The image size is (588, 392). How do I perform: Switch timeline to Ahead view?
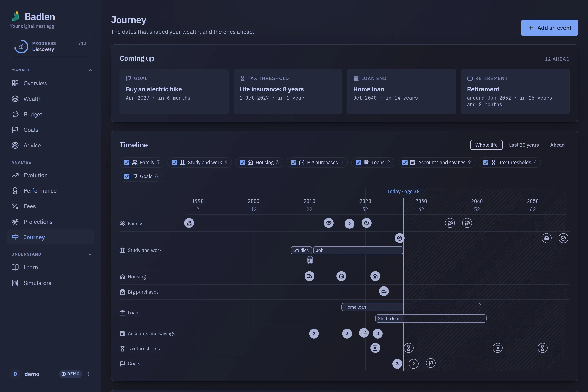pyautogui.click(x=557, y=145)
